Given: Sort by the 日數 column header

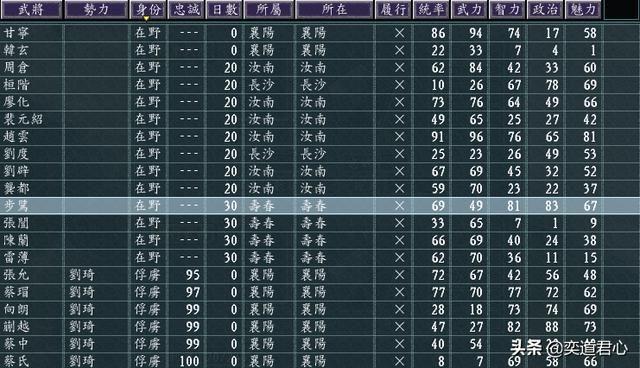Looking at the screenshot, I should click(225, 9).
